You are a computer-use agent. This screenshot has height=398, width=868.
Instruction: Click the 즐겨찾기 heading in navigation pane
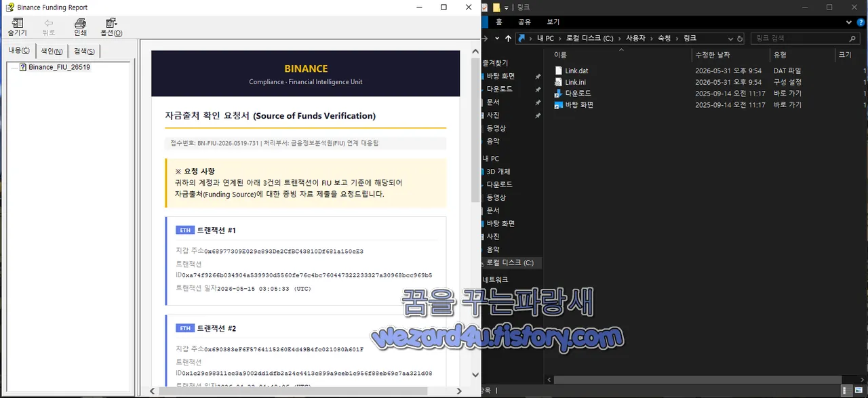(495, 63)
